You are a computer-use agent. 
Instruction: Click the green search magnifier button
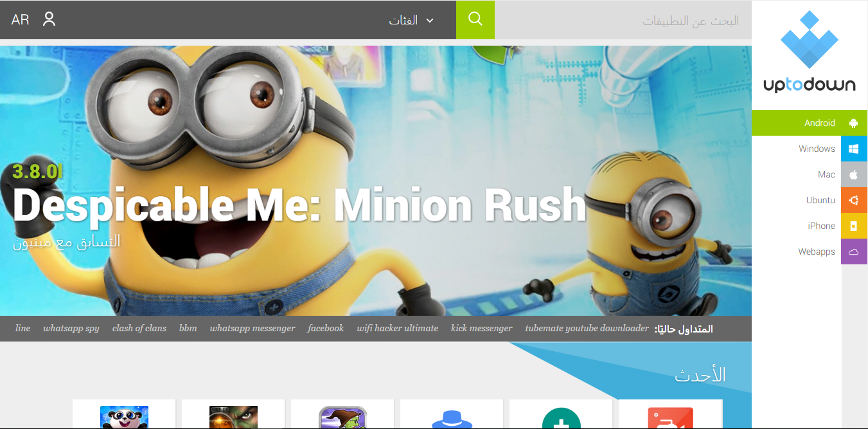pos(475,19)
